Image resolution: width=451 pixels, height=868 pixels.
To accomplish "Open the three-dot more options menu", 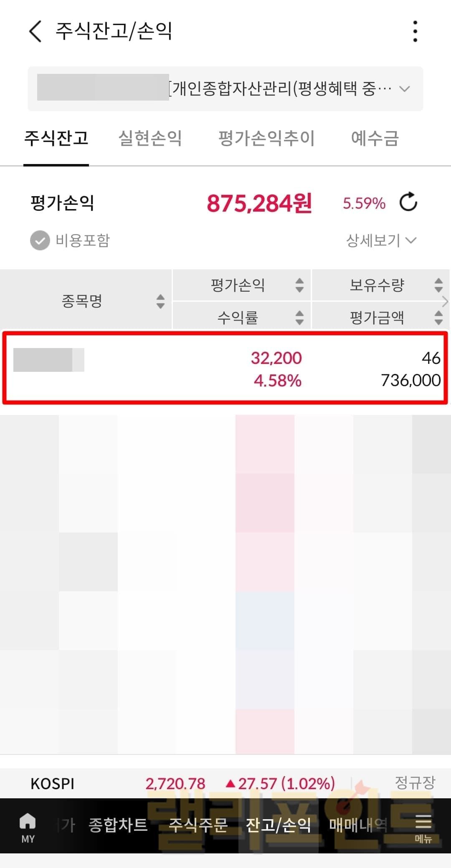I will point(415,31).
